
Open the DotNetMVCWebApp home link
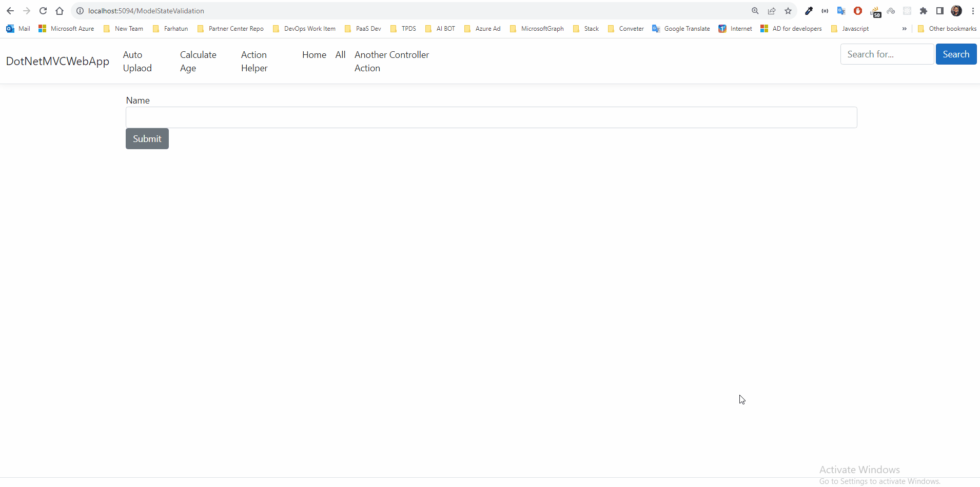tap(58, 61)
